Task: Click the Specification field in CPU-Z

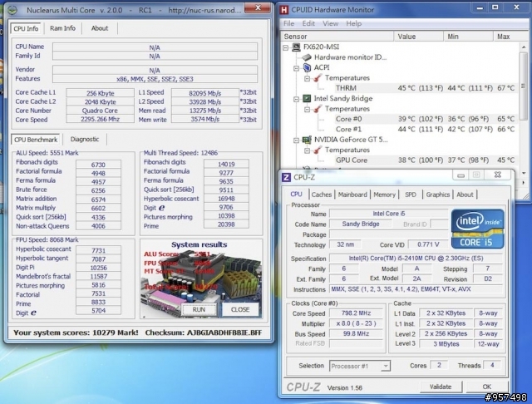Action: click(x=416, y=259)
